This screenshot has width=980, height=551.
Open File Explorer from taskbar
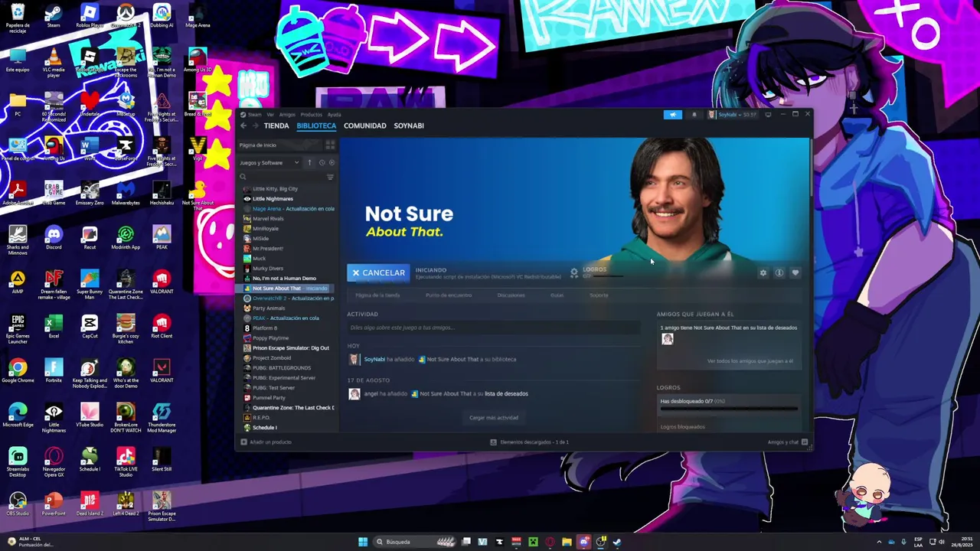(567, 542)
